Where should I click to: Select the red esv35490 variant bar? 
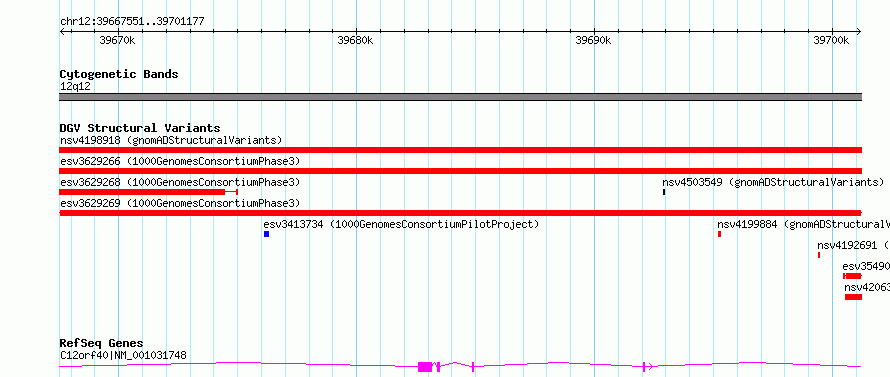pos(853,276)
